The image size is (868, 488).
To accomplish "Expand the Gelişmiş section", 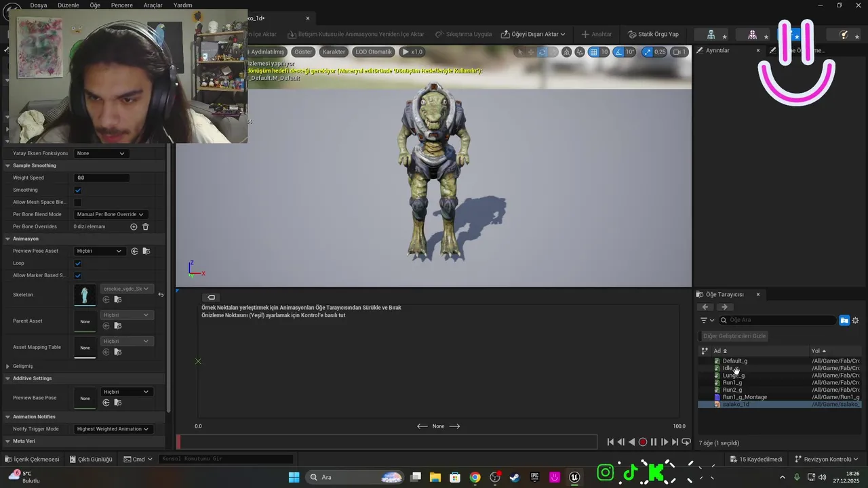I will tap(8, 366).
